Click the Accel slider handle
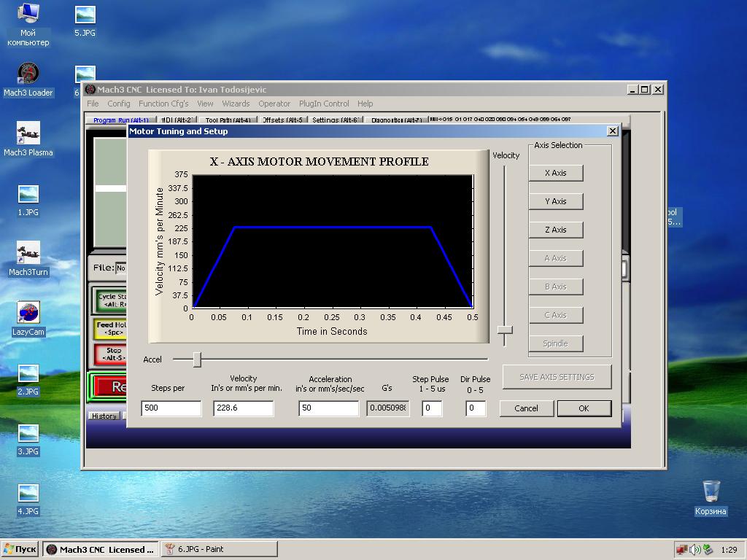Image resolution: width=747 pixels, height=560 pixels. point(197,359)
